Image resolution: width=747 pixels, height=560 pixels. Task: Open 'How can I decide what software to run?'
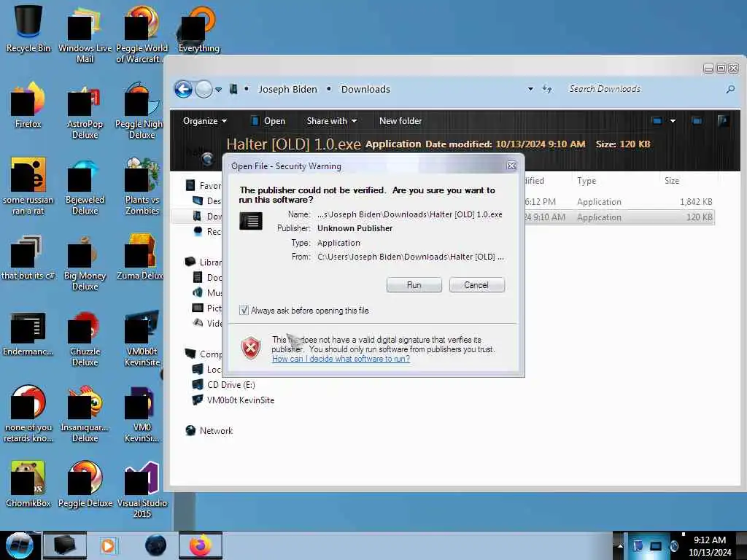pyautogui.click(x=341, y=359)
